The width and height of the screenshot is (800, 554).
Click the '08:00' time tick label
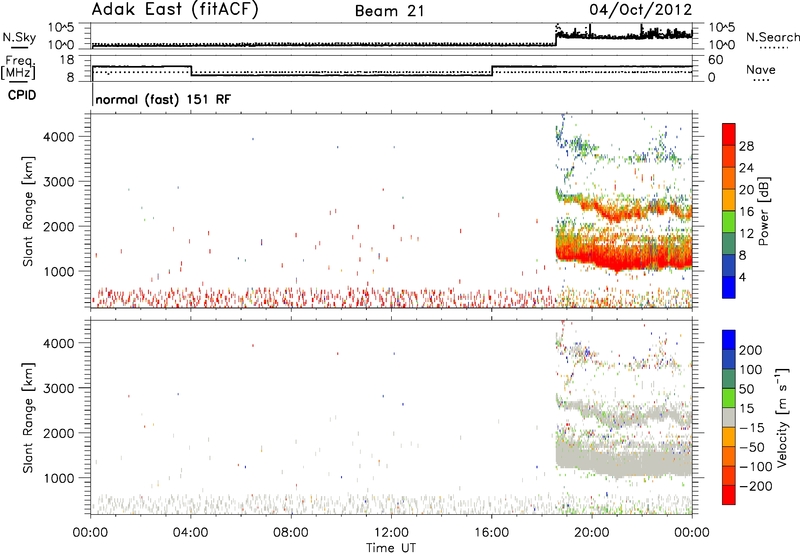(290, 533)
